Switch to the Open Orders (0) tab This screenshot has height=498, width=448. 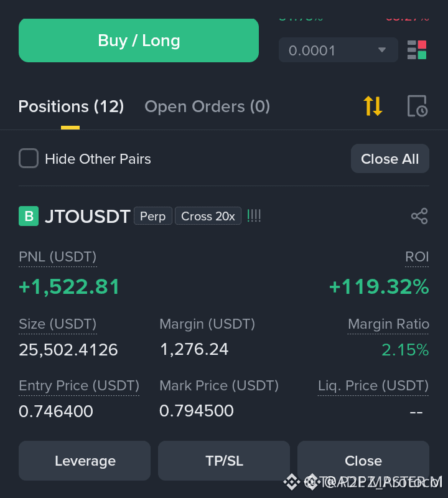coord(207,106)
